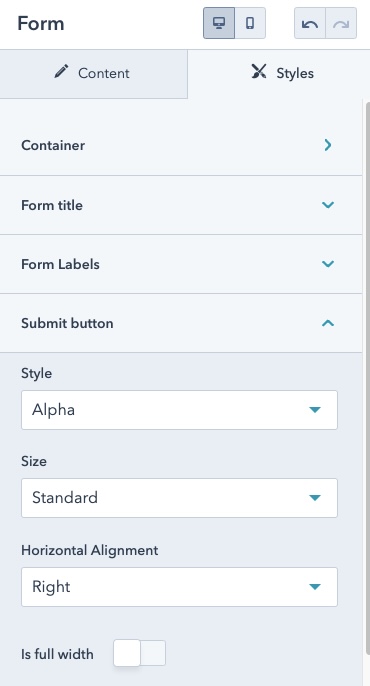Open the Horizontal Alignment dropdown showing Right

(x=179, y=587)
